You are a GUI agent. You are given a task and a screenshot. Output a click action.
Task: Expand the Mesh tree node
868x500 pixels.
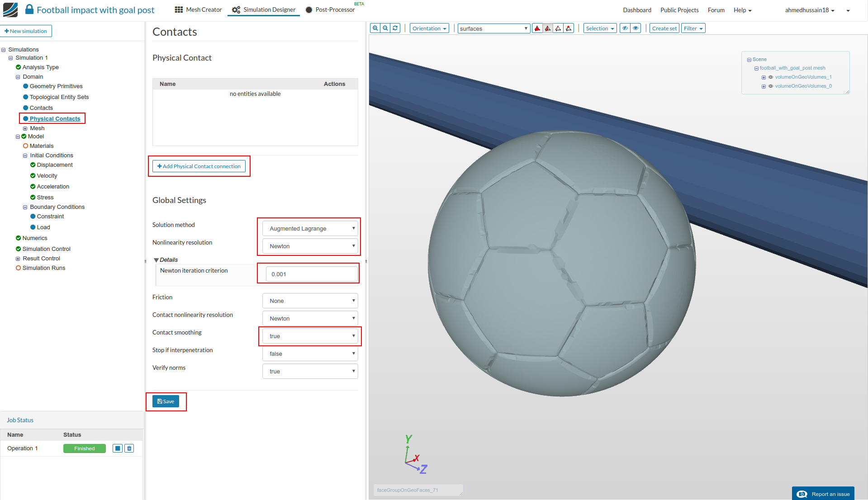click(25, 129)
